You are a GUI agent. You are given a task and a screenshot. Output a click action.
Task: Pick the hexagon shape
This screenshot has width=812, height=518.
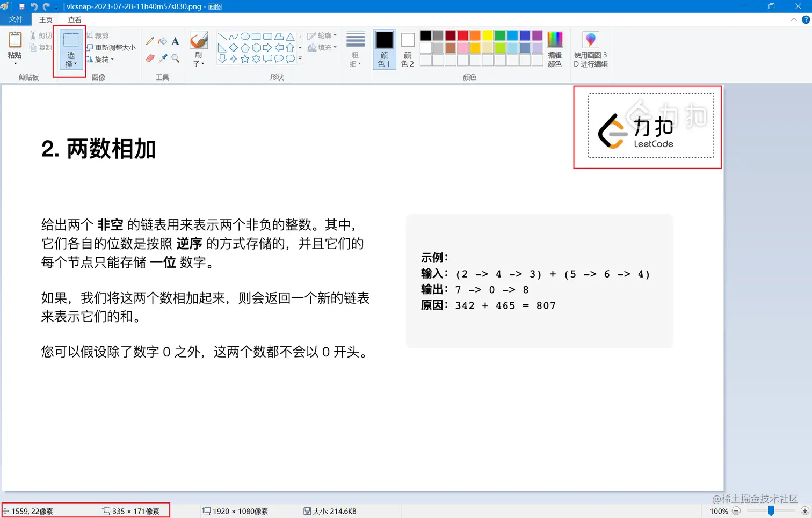(256, 48)
